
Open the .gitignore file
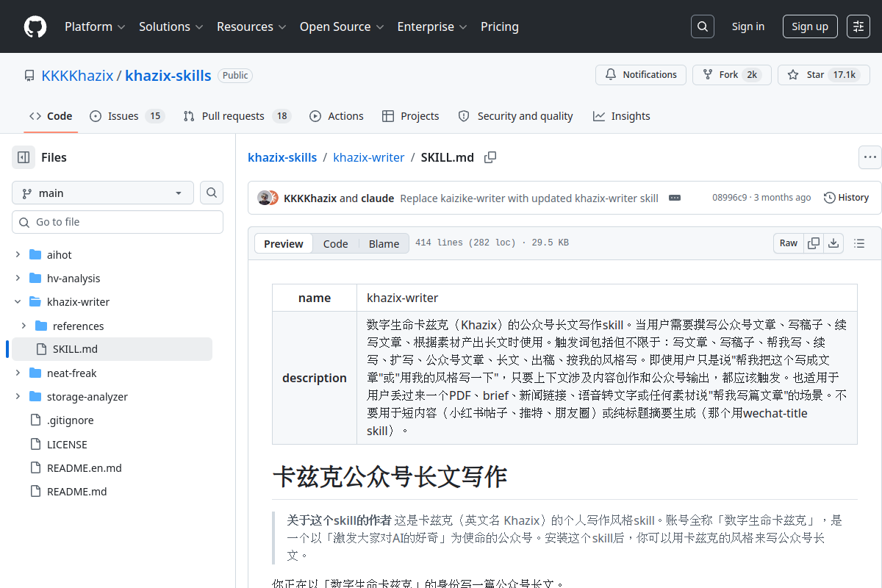tap(71, 420)
